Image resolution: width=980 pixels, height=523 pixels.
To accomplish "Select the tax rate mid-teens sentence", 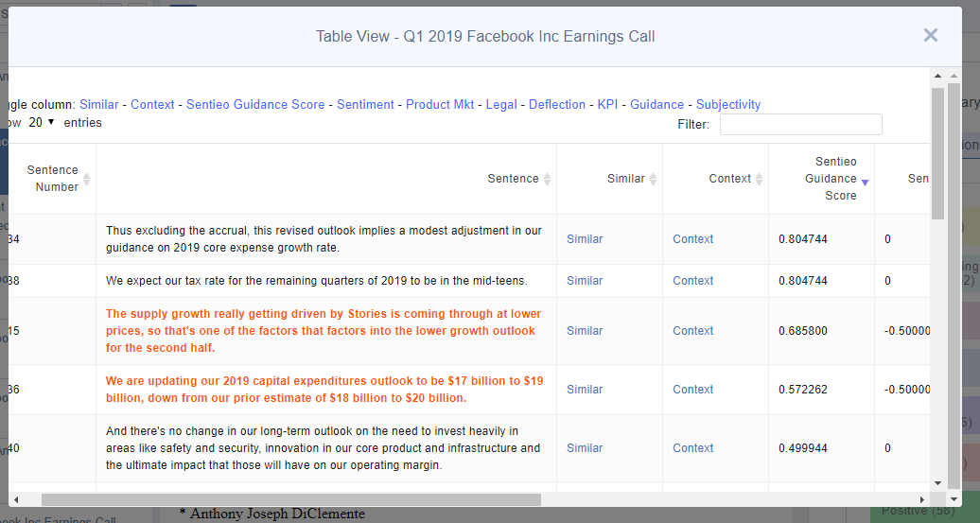I will [316, 281].
